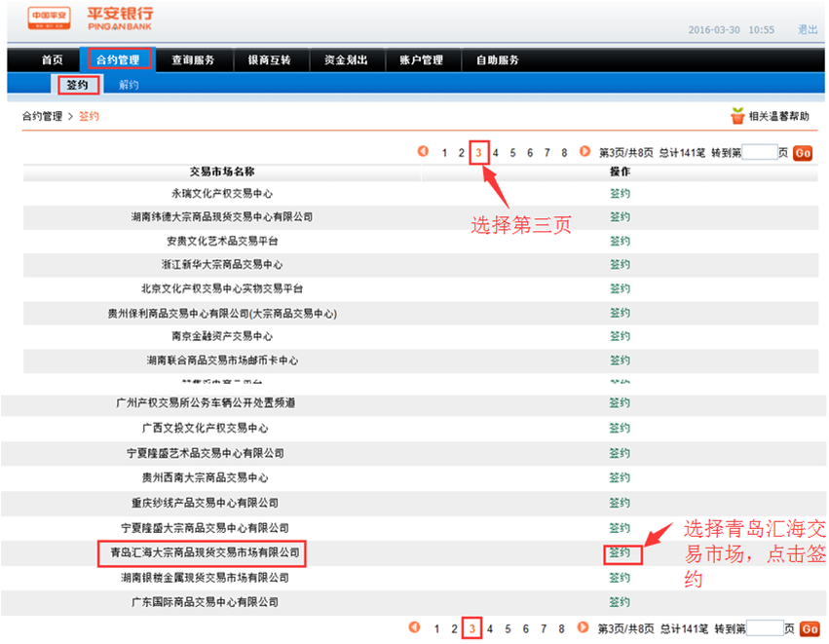
Task: Focus the bottom 转到第 page number field
Action: tap(765, 628)
